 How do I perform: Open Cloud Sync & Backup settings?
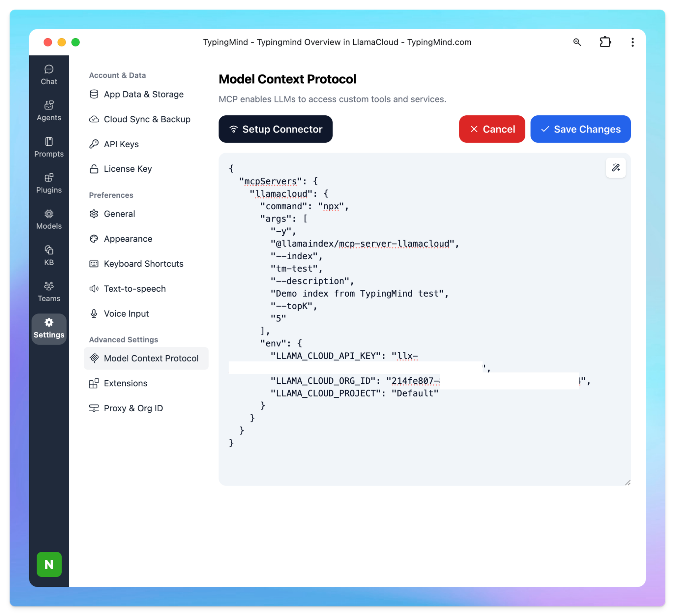coord(147,119)
